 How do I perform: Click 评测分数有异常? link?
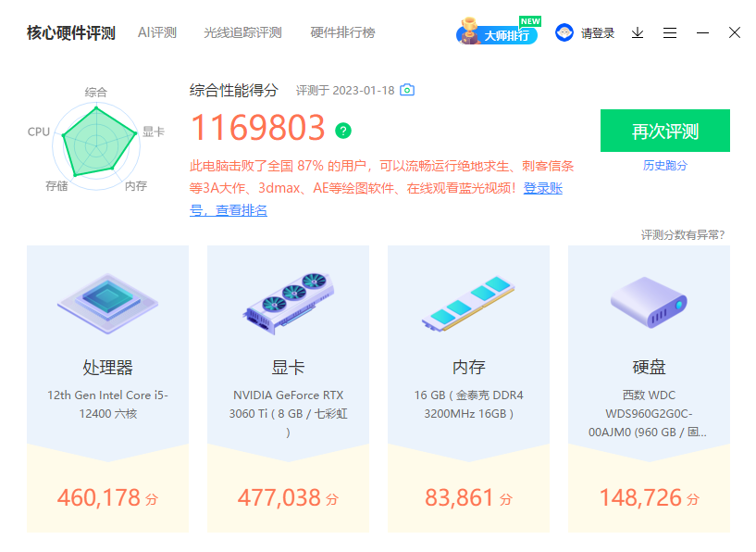683,235
